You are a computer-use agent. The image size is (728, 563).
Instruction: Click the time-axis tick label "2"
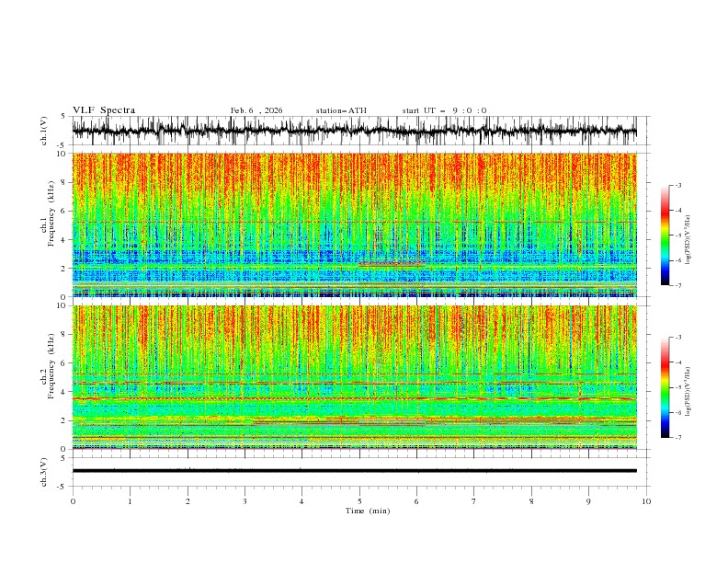188,501
